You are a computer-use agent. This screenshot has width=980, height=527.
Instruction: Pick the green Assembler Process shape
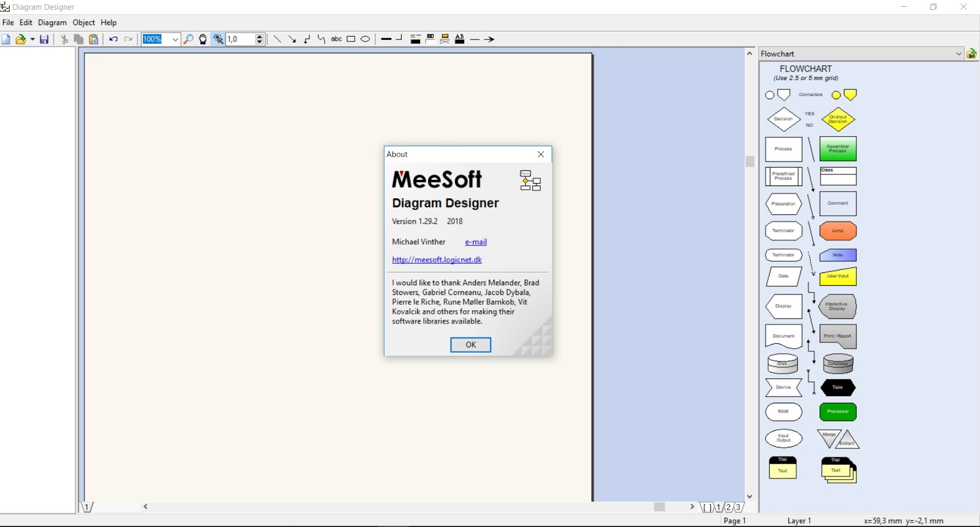tap(838, 149)
